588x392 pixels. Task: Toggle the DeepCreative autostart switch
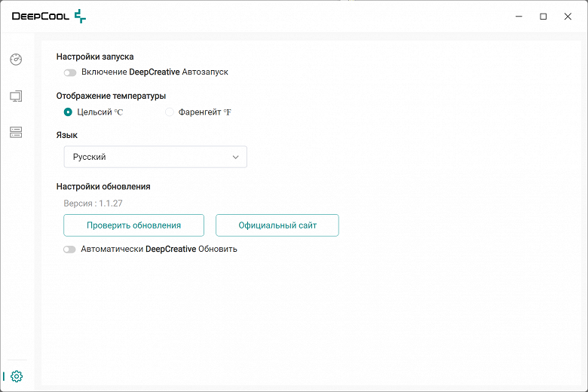[x=70, y=72]
